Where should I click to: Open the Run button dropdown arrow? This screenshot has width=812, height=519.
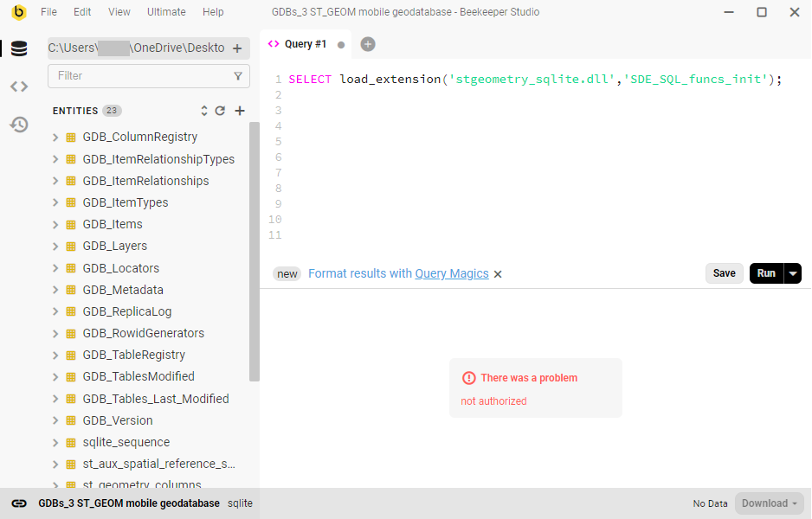793,272
